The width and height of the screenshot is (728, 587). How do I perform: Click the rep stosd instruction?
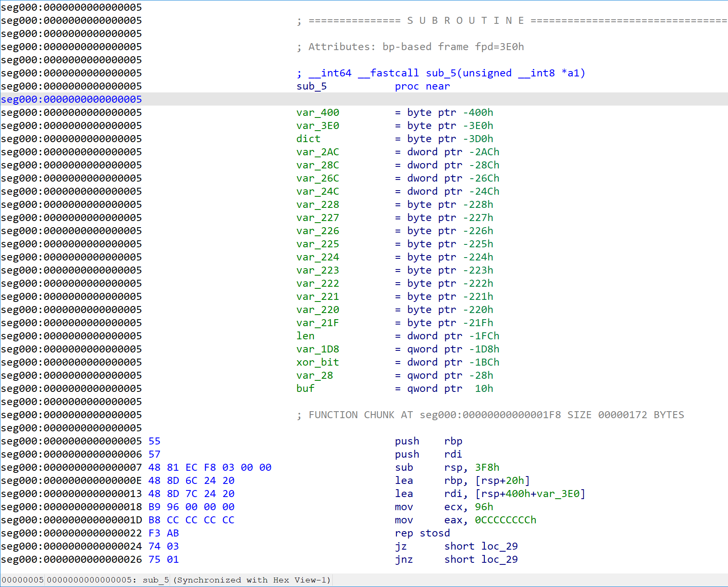coord(422,533)
